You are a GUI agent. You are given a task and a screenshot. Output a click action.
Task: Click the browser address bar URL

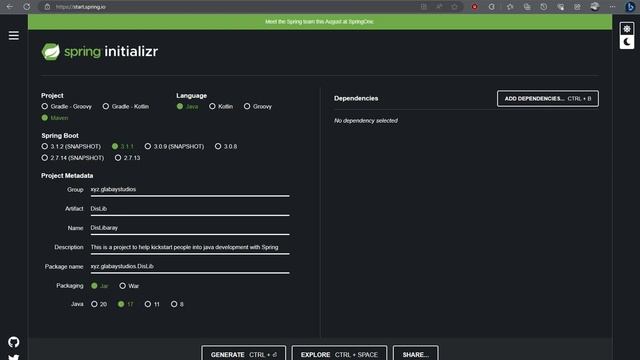(x=81, y=7)
